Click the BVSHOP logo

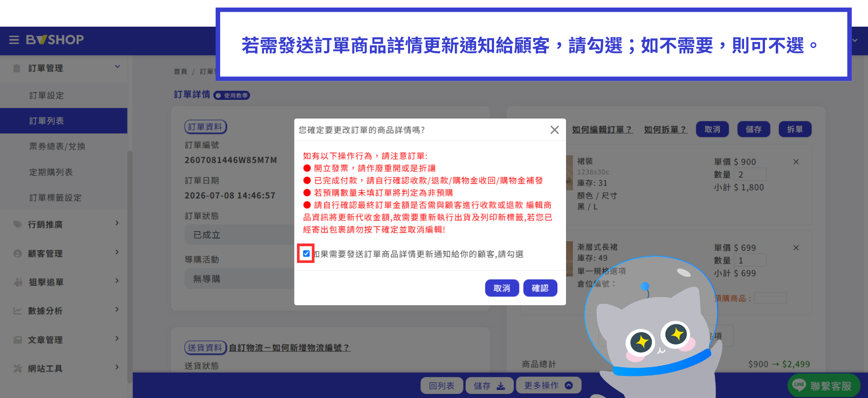[55, 40]
